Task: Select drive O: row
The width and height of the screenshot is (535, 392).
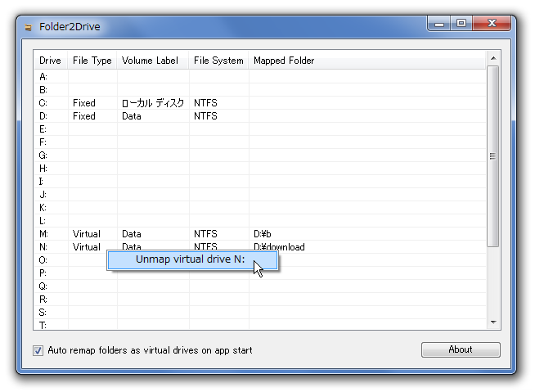Action: click(260, 260)
